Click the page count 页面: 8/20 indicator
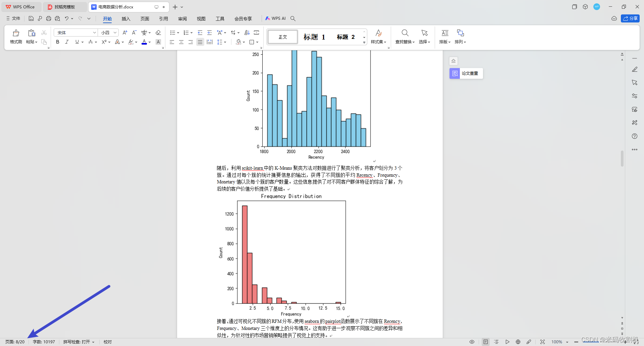 pos(15,342)
